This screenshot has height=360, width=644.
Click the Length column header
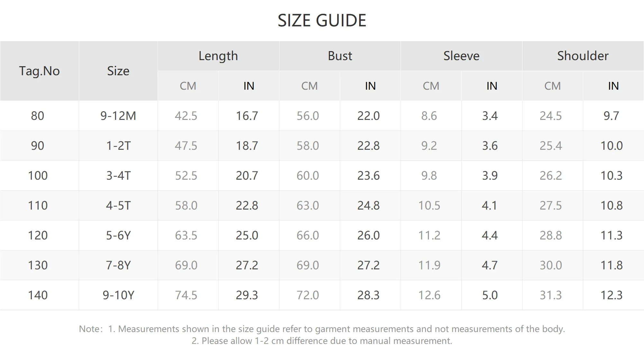coord(218,56)
